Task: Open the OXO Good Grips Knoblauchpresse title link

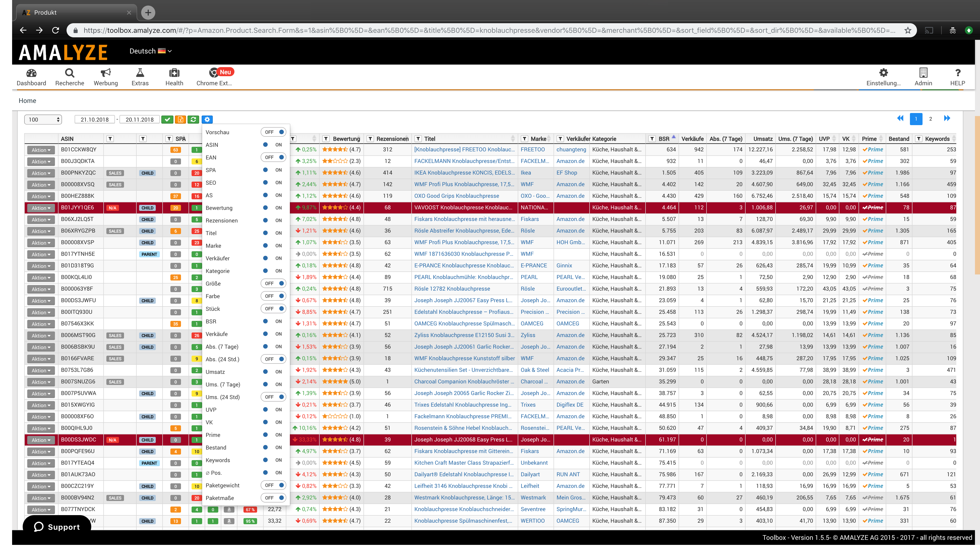Action: point(456,196)
